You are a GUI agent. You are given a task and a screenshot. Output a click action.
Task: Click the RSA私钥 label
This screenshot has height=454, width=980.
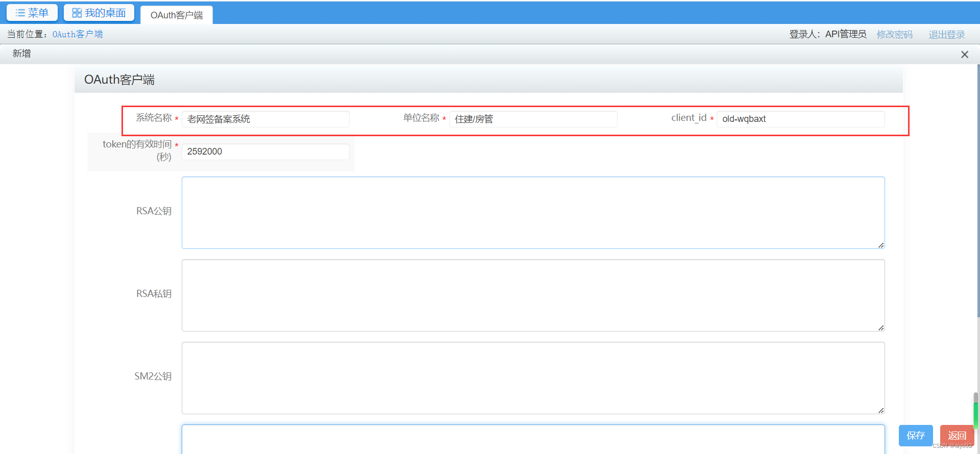[x=154, y=294]
